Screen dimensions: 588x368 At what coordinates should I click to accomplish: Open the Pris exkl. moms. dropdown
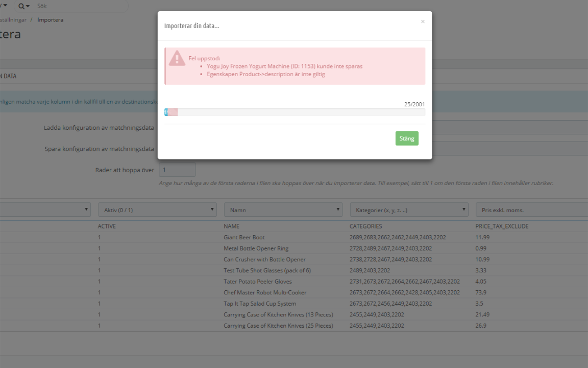(x=532, y=210)
